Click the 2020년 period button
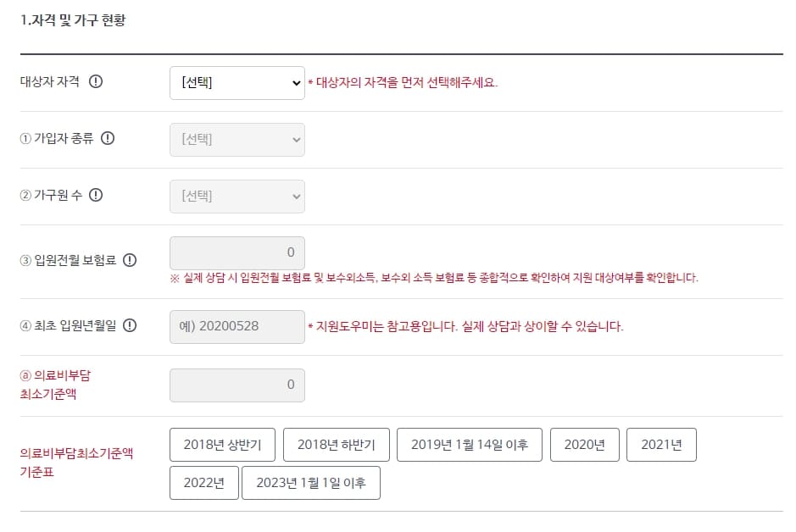Viewport: 796px width, 532px height. [584, 444]
